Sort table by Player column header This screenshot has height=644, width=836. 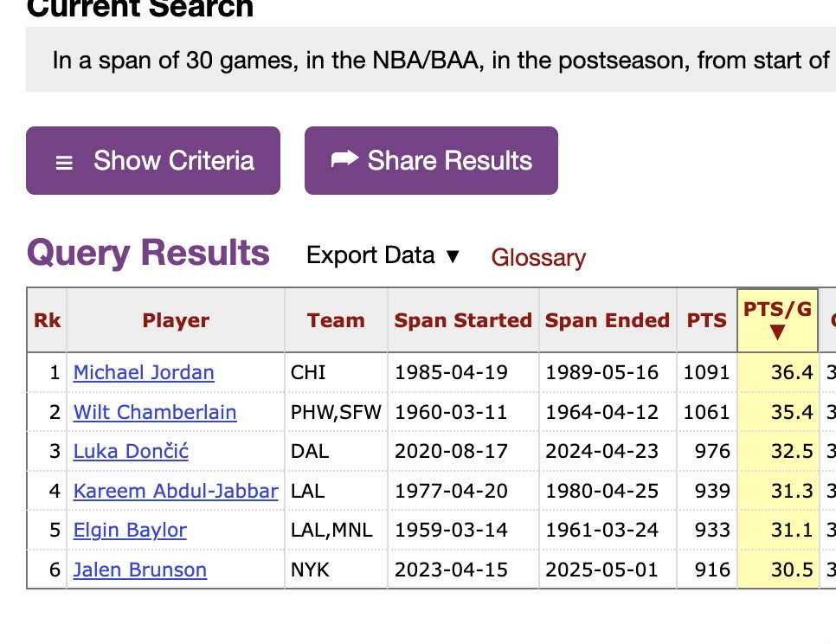point(176,320)
